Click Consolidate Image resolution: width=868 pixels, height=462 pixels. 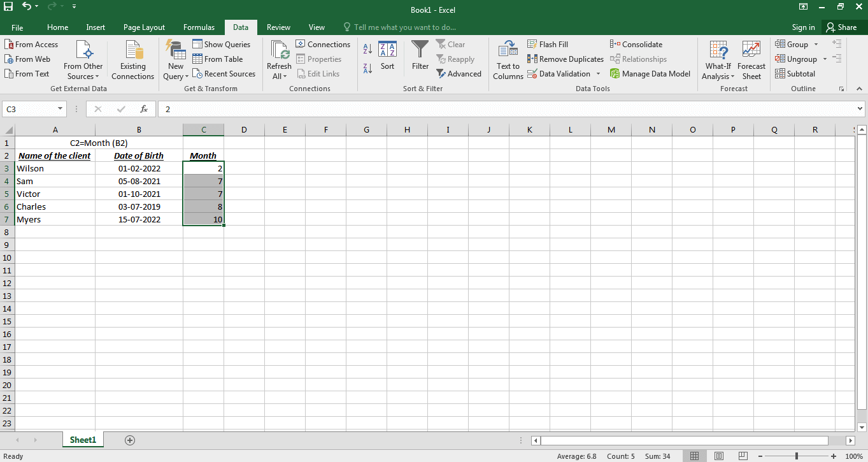[636, 45]
